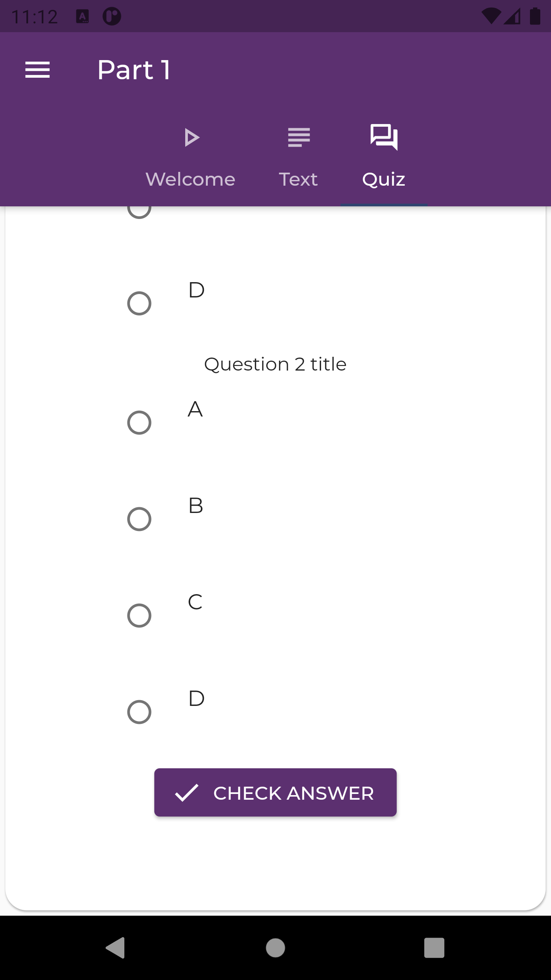This screenshot has width=551, height=980.
Task: Switch to the Text tab
Action: click(x=298, y=179)
